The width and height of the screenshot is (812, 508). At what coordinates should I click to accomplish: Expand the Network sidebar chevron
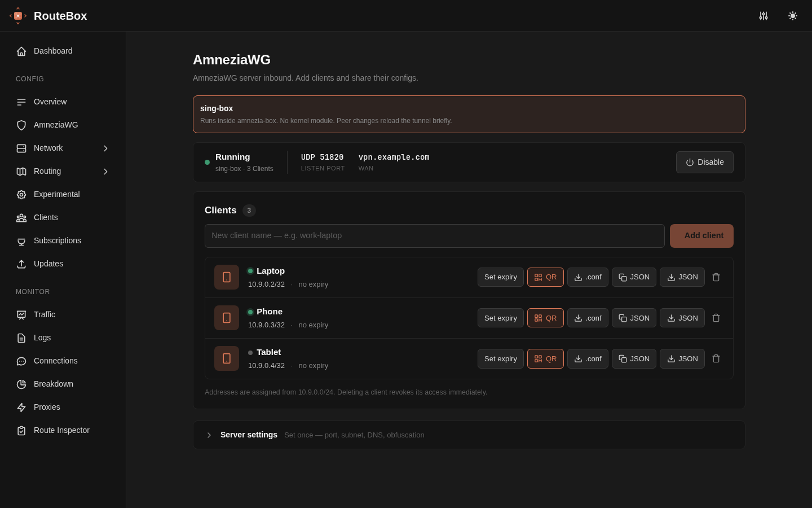pos(105,148)
